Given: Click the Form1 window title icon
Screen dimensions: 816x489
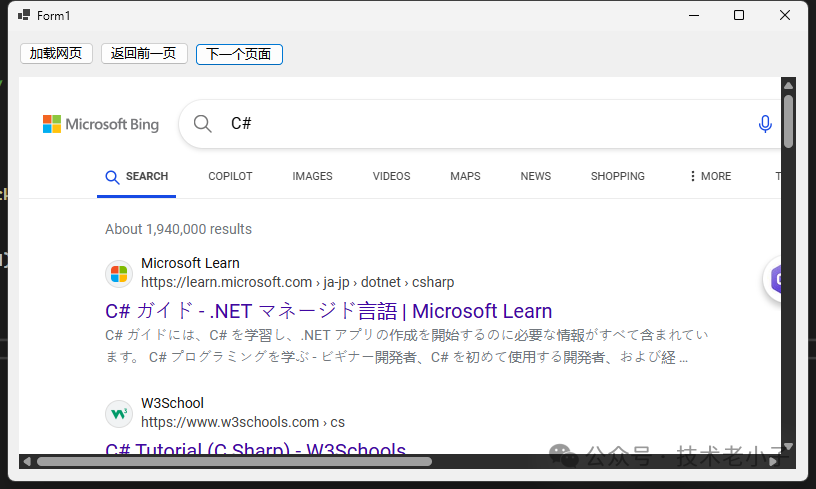Looking at the screenshot, I should pyautogui.click(x=24, y=15).
